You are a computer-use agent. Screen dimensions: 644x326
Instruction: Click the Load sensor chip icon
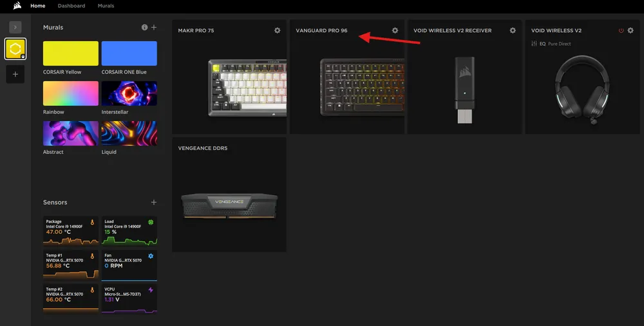coord(151,222)
